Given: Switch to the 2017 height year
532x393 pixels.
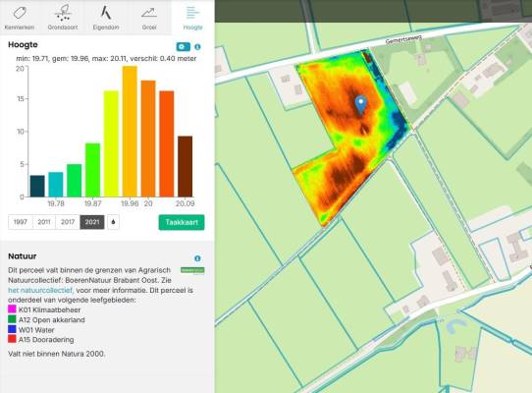Looking at the screenshot, I should tap(68, 222).
